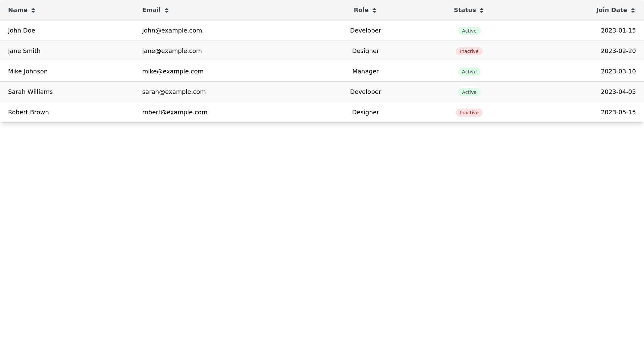Click the sort arrows next to Name

click(33, 10)
